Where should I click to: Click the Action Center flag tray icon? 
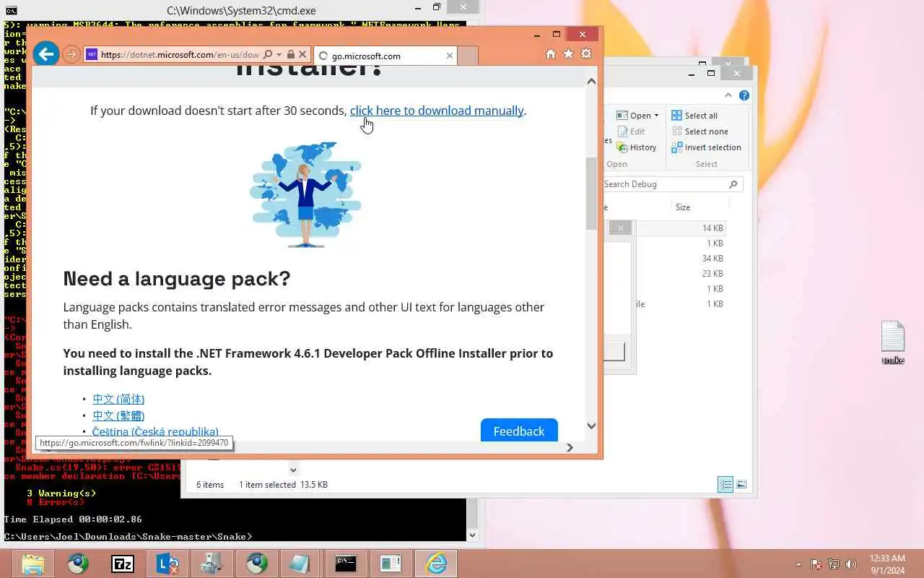tap(816, 564)
